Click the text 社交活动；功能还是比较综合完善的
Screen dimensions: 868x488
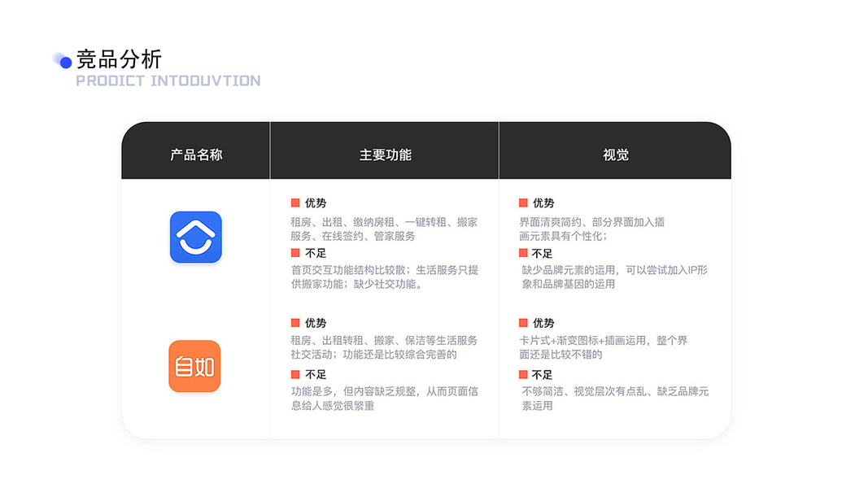[373, 354]
